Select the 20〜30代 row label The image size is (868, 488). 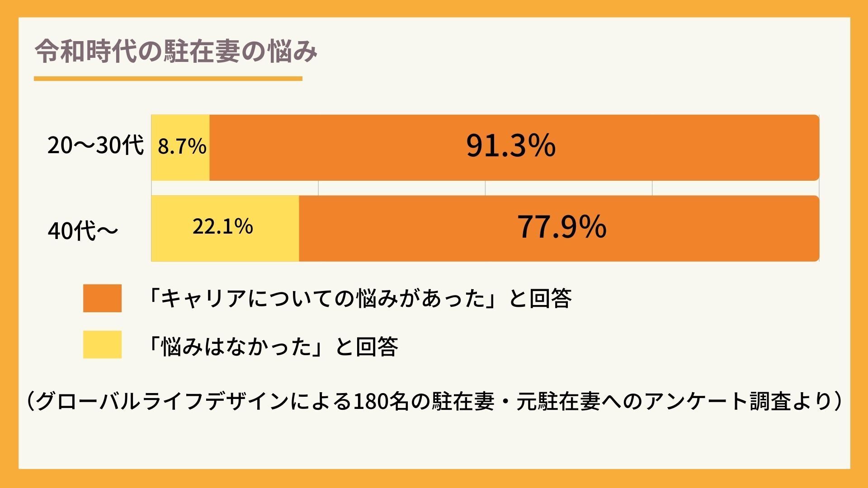coord(95,146)
